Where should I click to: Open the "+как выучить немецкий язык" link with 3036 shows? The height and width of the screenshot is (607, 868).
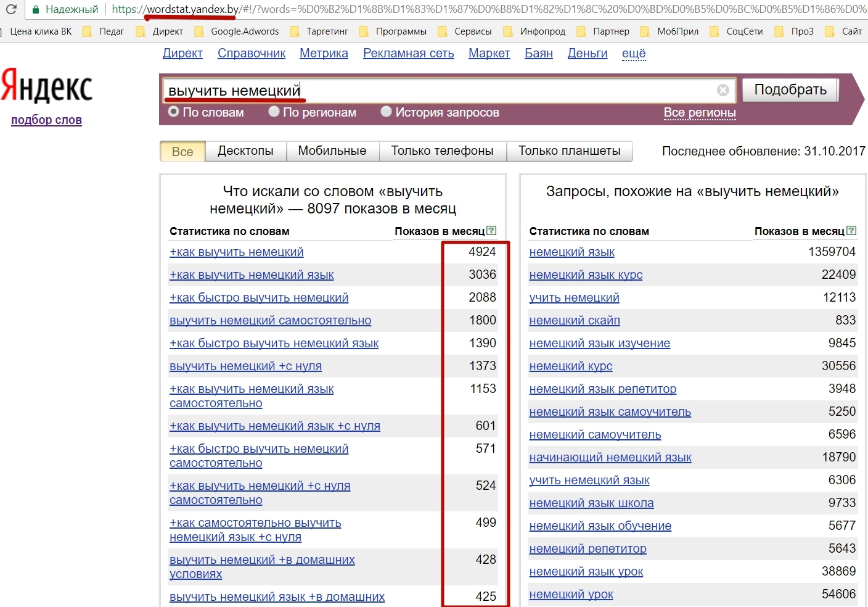click(252, 275)
